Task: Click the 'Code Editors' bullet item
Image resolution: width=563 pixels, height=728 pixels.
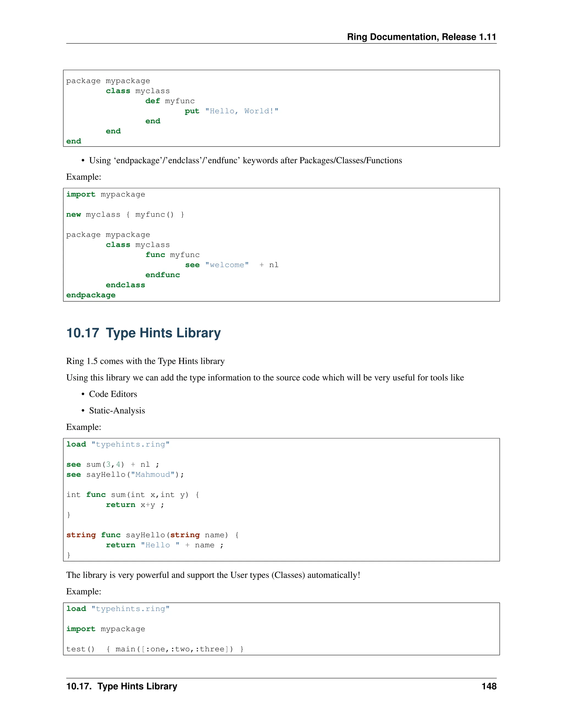Action: (113, 394)
